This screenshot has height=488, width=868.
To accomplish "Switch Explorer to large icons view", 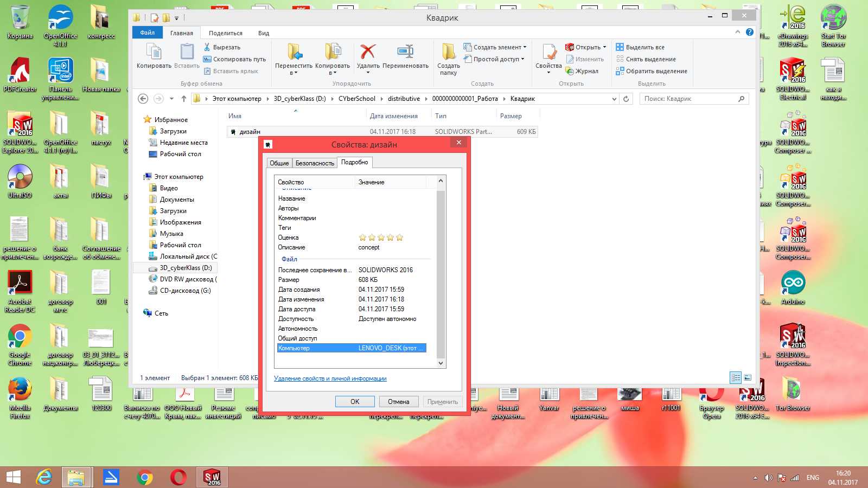I will click(x=748, y=377).
